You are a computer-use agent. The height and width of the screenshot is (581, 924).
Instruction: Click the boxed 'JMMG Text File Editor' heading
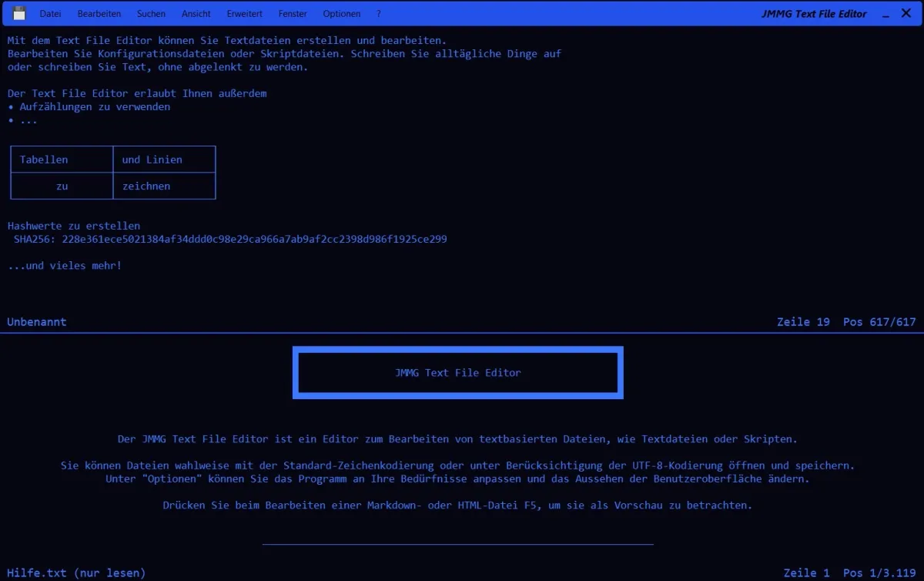pyautogui.click(x=458, y=373)
